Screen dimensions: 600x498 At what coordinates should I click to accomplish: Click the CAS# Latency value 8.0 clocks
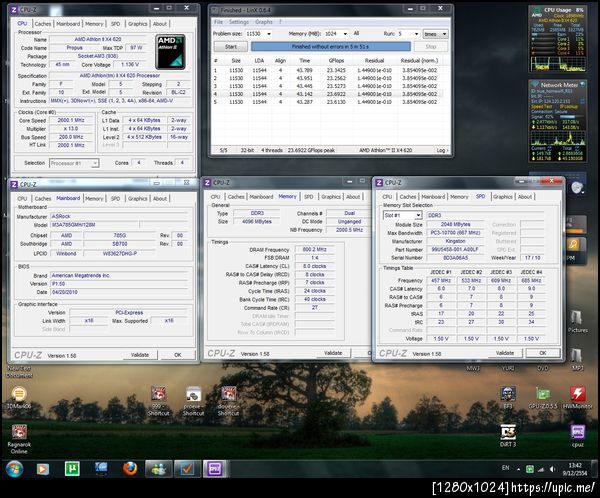pos(315,266)
